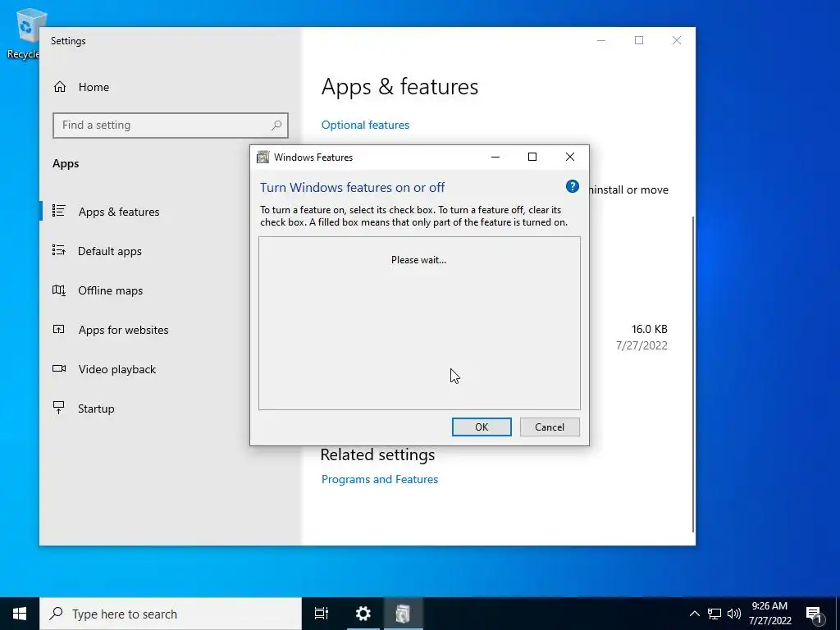Select Video playback in sidebar
The width and height of the screenshot is (840, 630).
[x=116, y=369]
